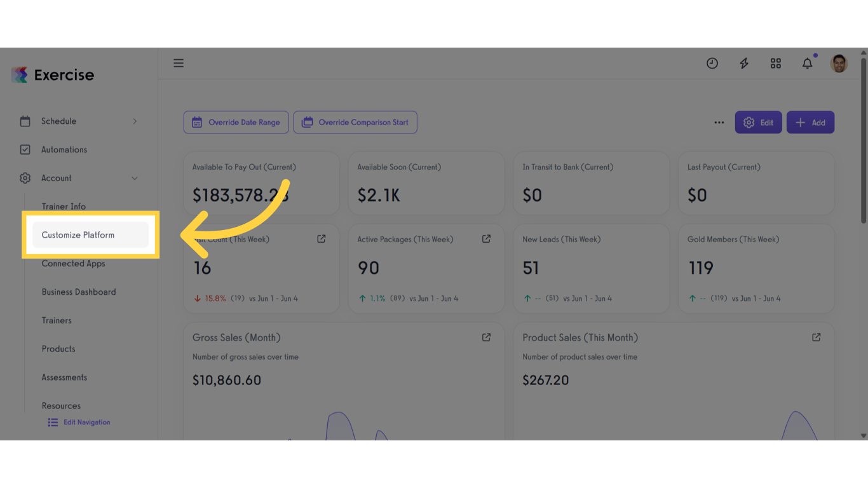Open the apps grid icon
Image resolution: width=868 pixels, height=488 pixels.
pos(775,63)
